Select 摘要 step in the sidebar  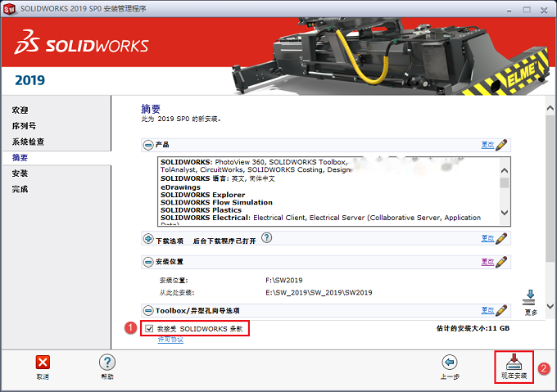[20, 157]
